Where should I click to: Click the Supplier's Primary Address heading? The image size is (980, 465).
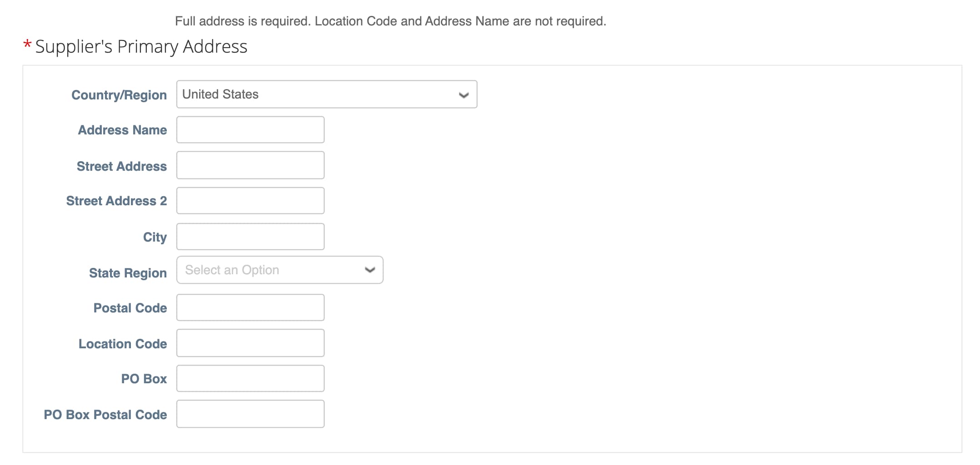(x=141, y=47)
